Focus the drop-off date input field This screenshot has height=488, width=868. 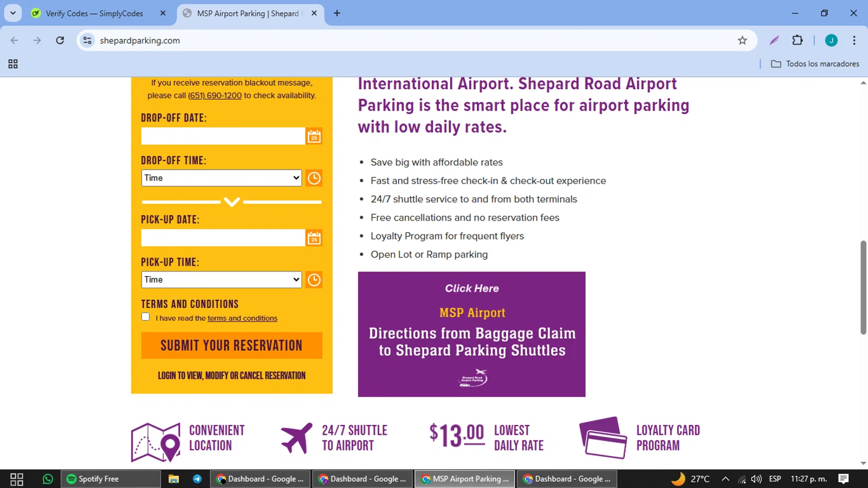223,136
